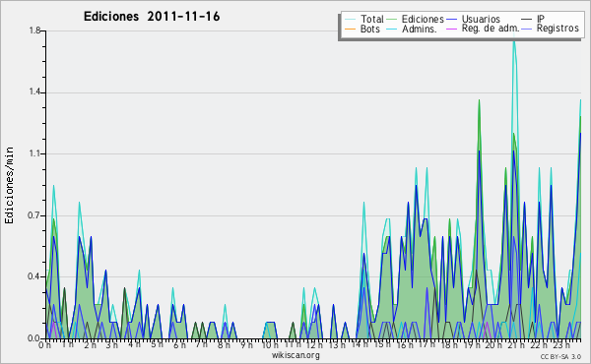Click the y-axis value '0.4'

[x=34, y=276]
